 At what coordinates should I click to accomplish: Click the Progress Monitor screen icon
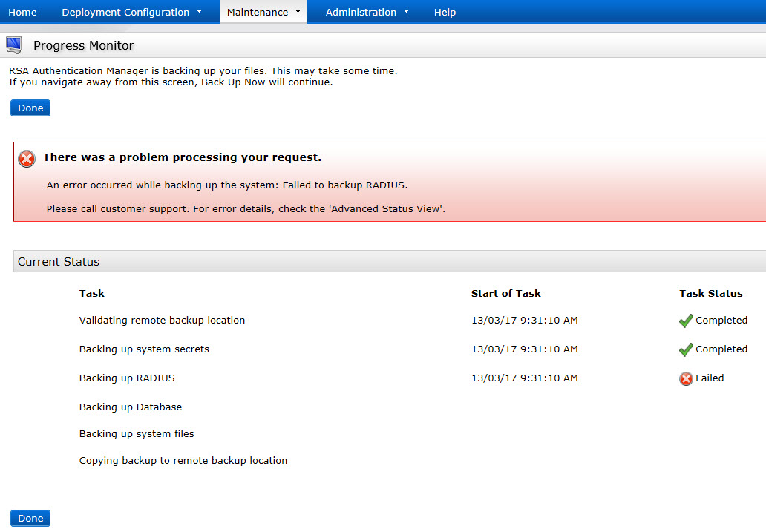click(x=14, y=45)
